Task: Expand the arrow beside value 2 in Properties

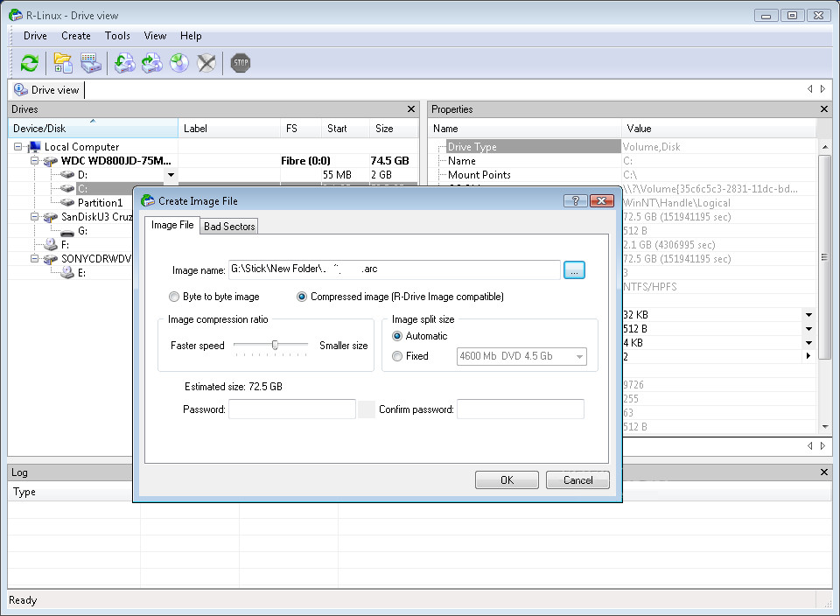Action: 808,356
